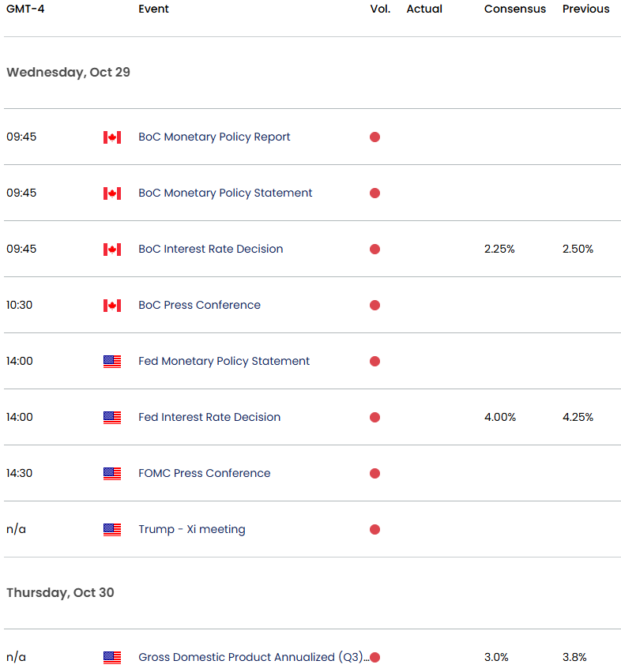The height and width of the screenshot is (672, 621).
Task: Click the Previous column header
Action: click(585, 9)
